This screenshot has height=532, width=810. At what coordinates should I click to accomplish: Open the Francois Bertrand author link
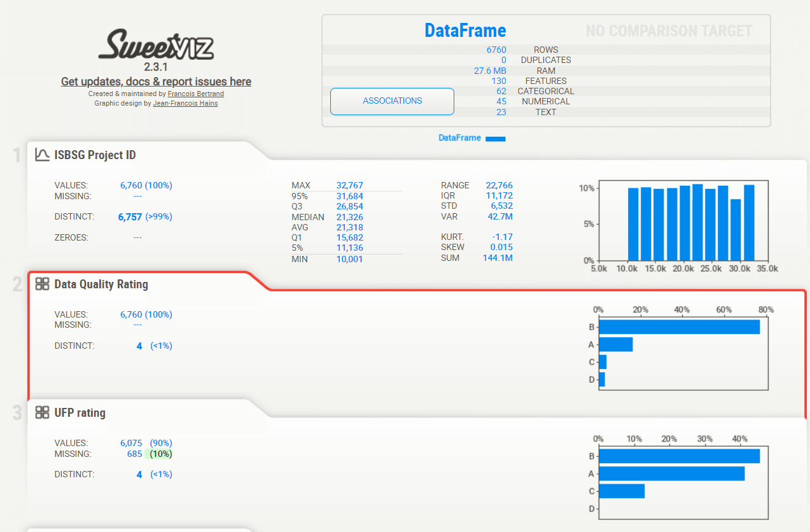coord(195,94)
